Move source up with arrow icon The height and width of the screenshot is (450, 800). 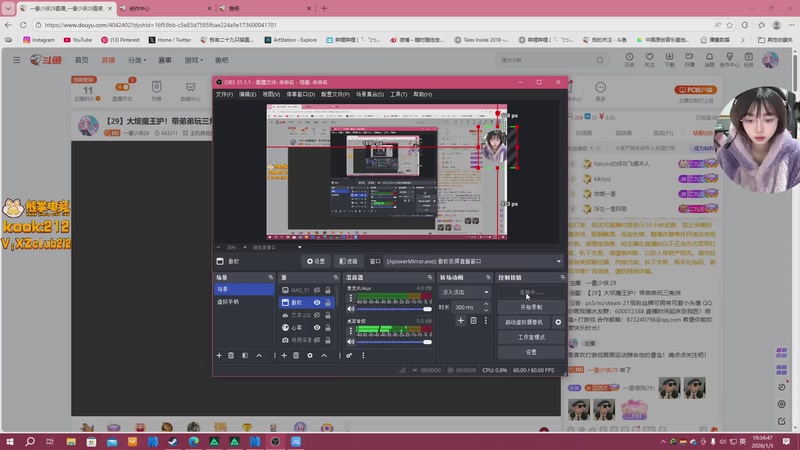pos(324,356)
